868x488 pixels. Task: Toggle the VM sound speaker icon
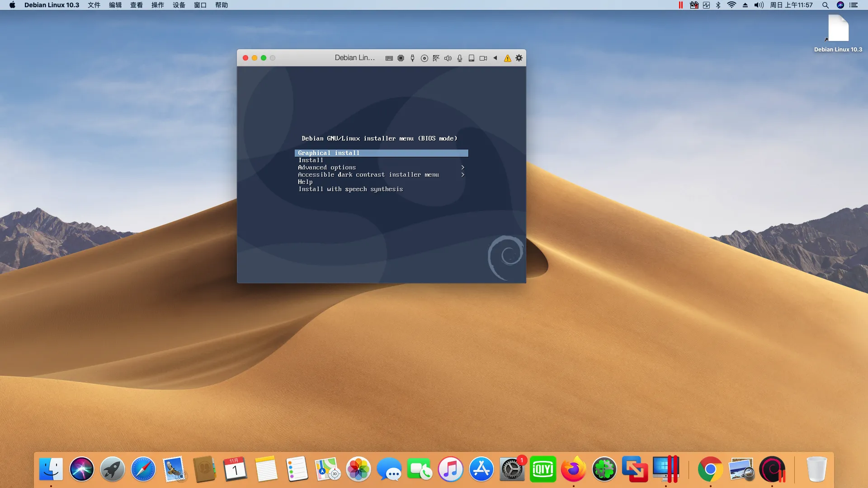point(448,58)
